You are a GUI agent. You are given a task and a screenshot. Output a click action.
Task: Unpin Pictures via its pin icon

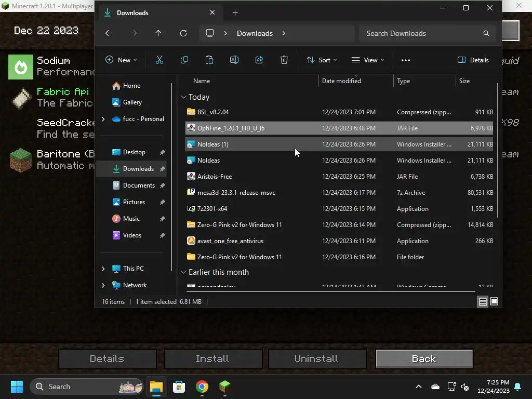(x=162, y=202)
